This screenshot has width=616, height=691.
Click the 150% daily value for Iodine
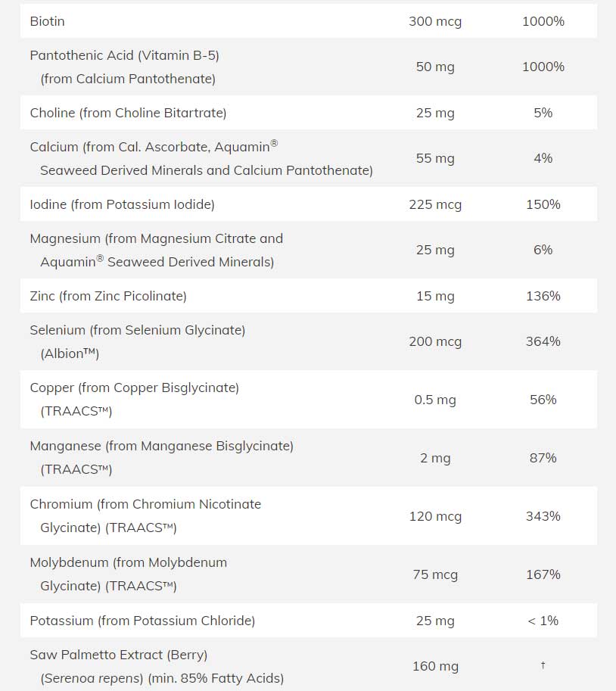point(543,204)
